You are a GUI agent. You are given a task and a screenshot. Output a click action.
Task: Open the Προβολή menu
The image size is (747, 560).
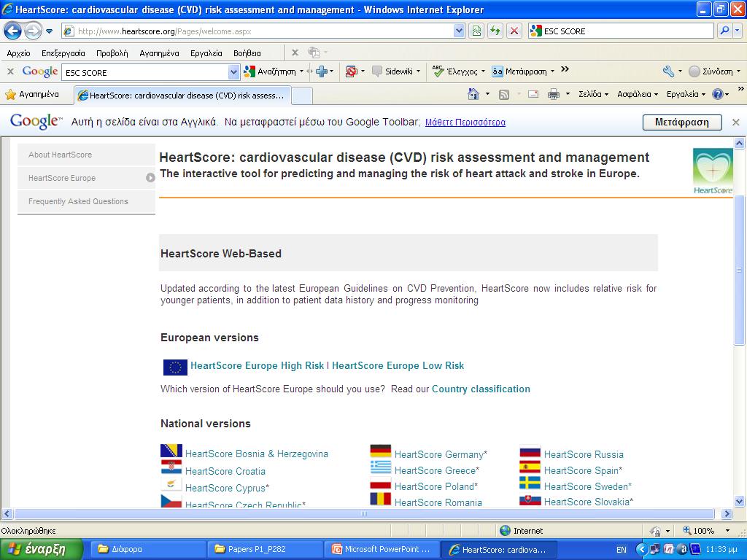pos(112,53)
